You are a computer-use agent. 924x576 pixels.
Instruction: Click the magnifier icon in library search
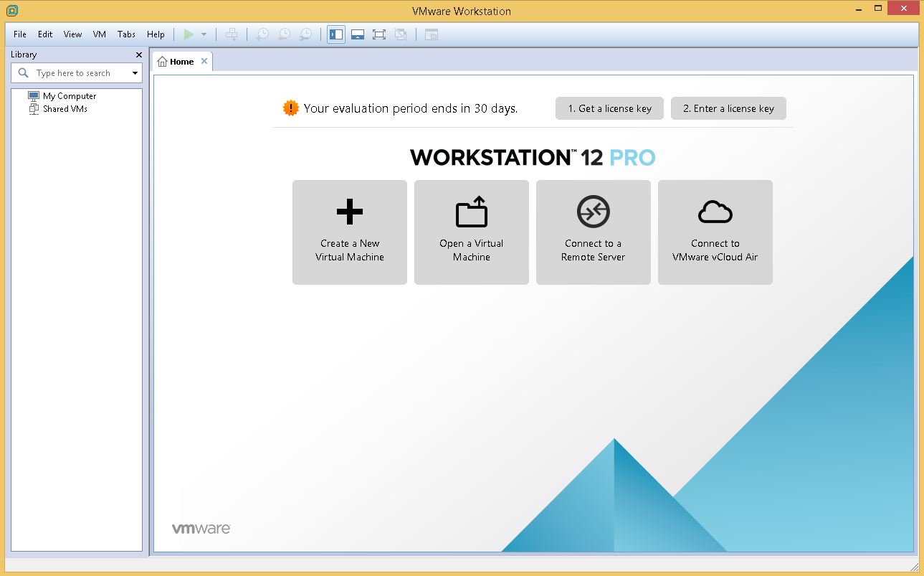[x=23, y=73]
